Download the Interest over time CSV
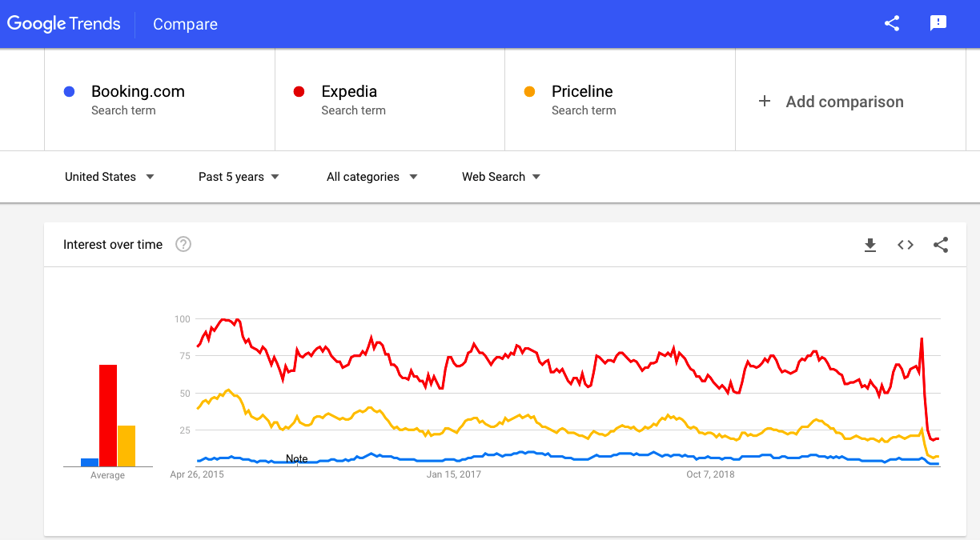 click(x=870, y=245)
